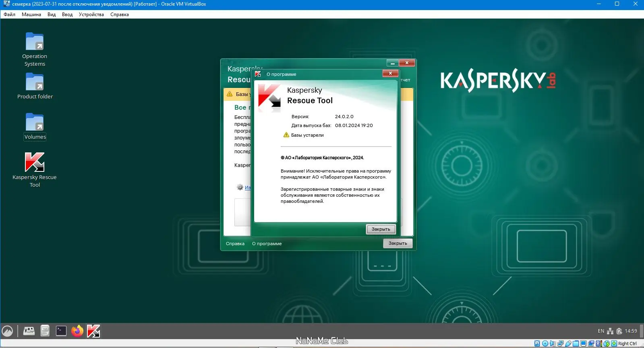Screen dimensions: 644x348
Task: Click the VirtualBox shared folders status indicator
Action: 576,344
